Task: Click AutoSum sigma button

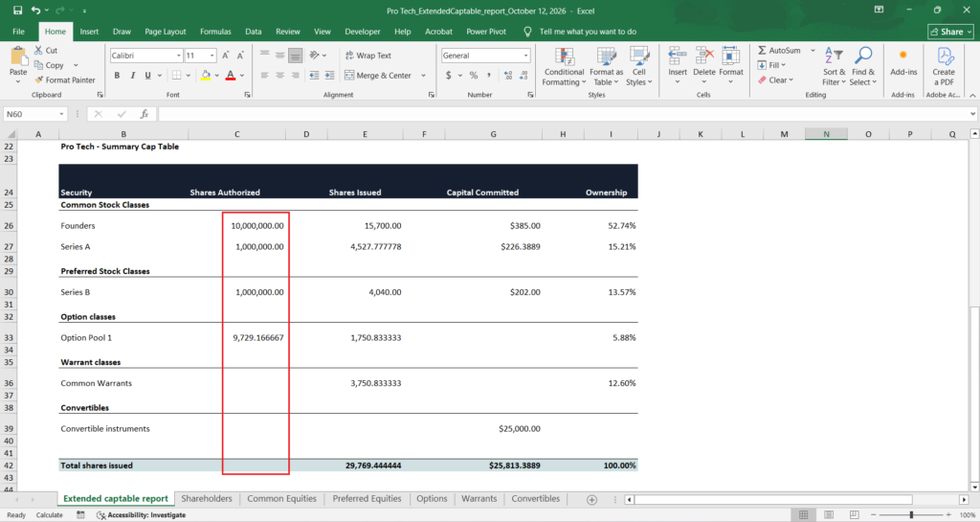Action: point(779,50)
